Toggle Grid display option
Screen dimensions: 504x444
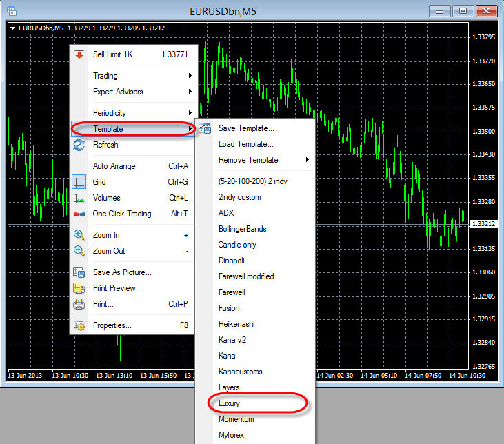pyautogui.click(x=132, y=182)
